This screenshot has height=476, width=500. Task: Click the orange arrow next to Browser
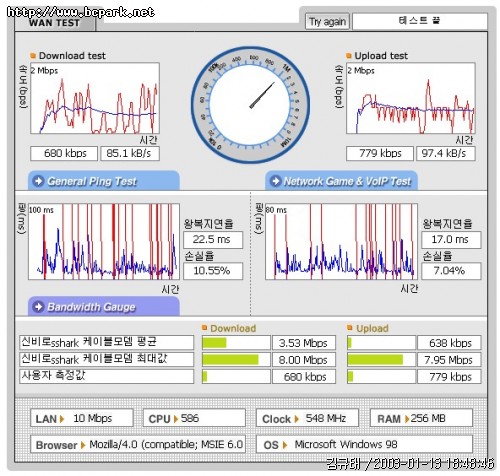coord(83,445)
